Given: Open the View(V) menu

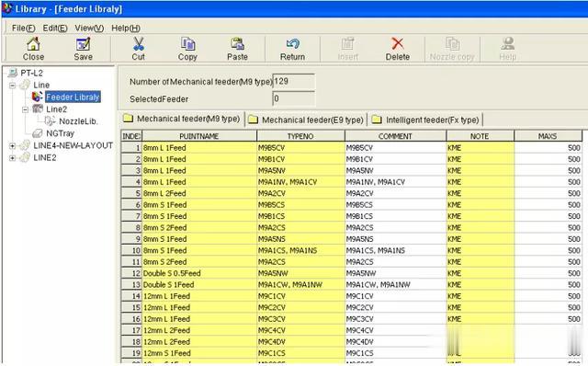Looking at the screenshot, I should 89,29.
